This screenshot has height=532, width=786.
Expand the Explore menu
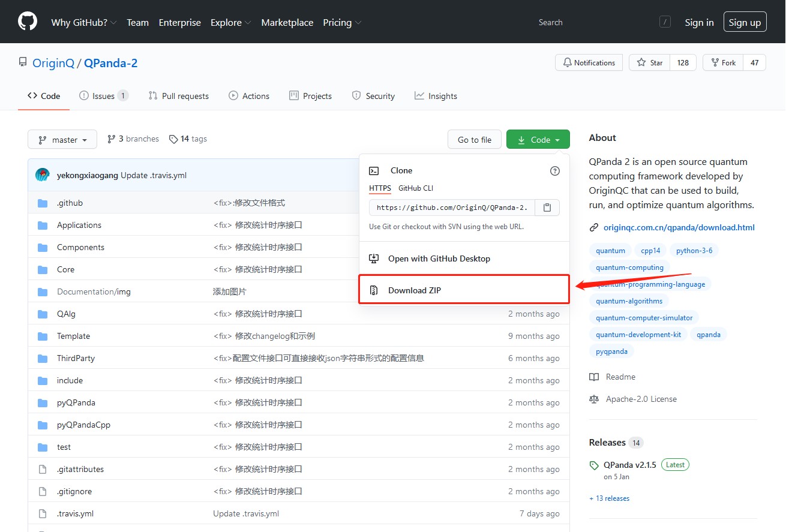230,23
